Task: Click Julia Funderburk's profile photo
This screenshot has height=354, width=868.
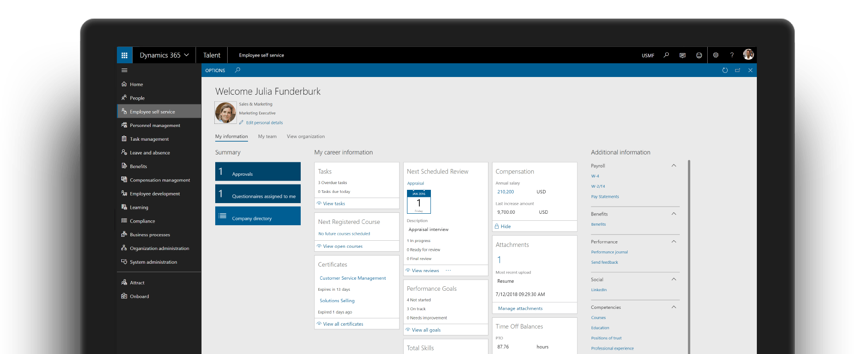Action: coord(225,113)
